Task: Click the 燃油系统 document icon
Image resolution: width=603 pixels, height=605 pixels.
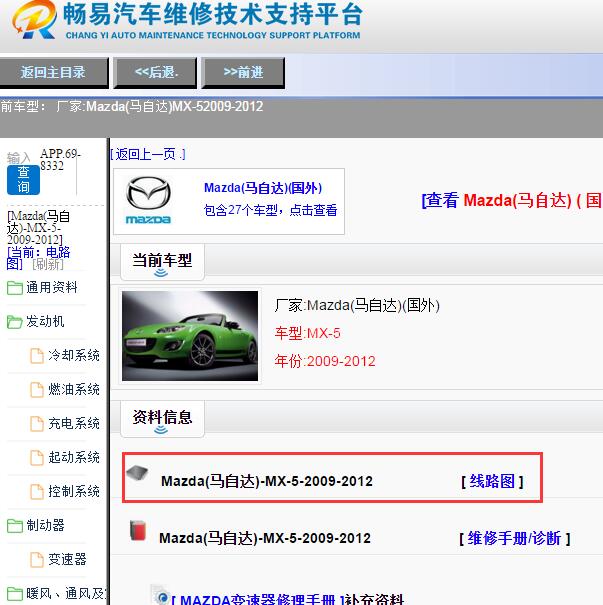Action: coord(37,389)
